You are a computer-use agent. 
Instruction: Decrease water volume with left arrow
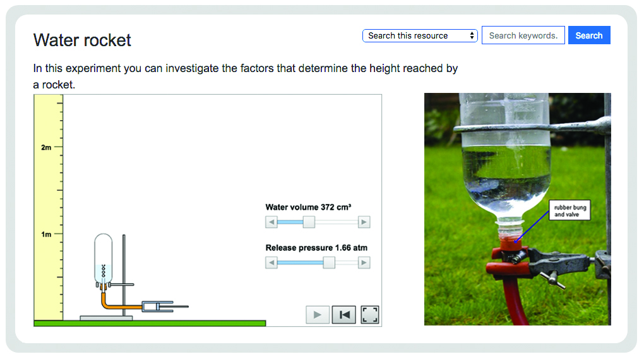coord(271,222)
